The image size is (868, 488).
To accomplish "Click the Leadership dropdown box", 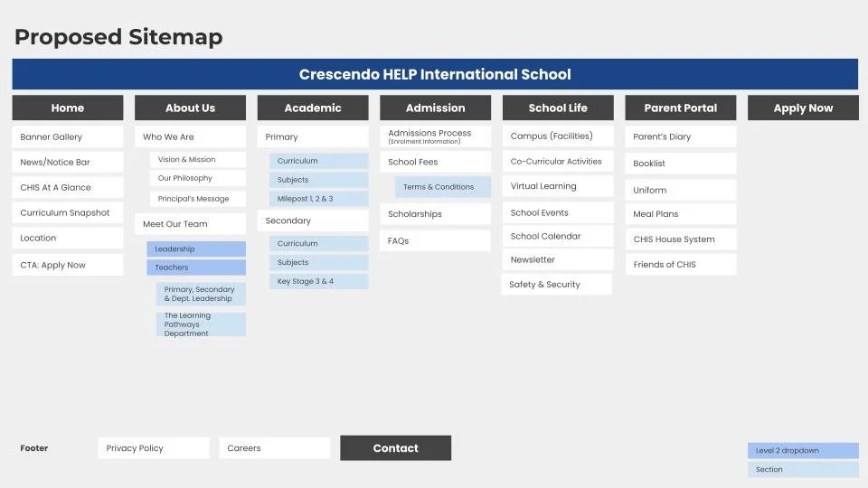I will click(x=196, y=249).
